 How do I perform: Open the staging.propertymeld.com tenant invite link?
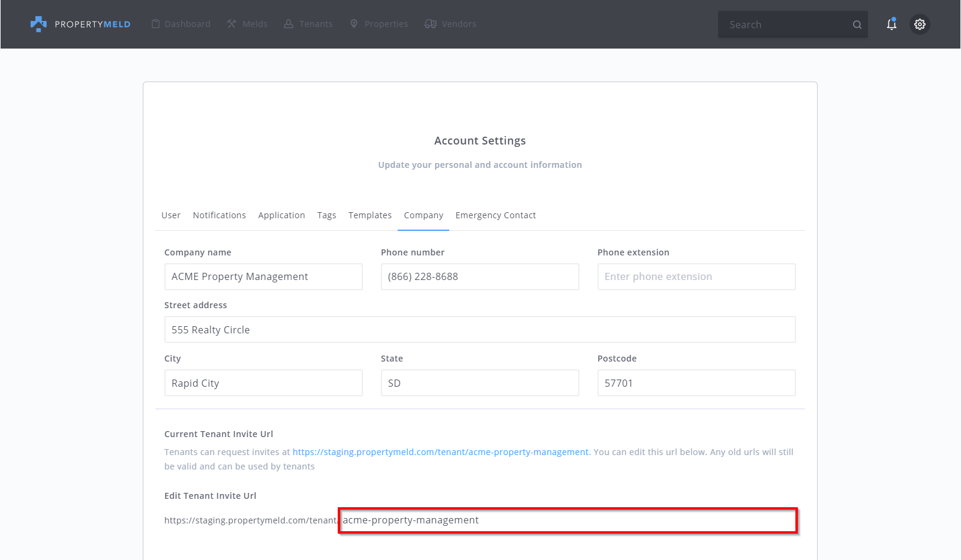coord(440,452)
